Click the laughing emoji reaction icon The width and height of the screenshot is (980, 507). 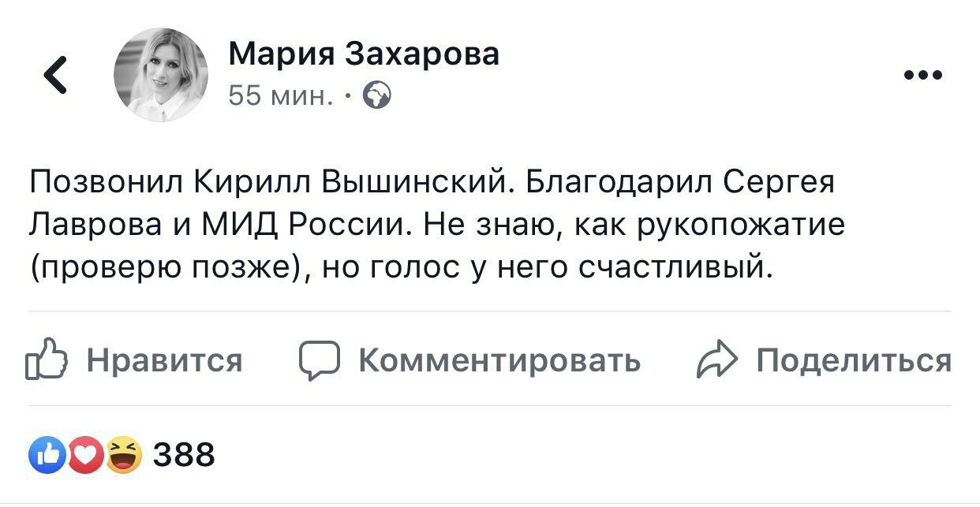tap(124, 455)
